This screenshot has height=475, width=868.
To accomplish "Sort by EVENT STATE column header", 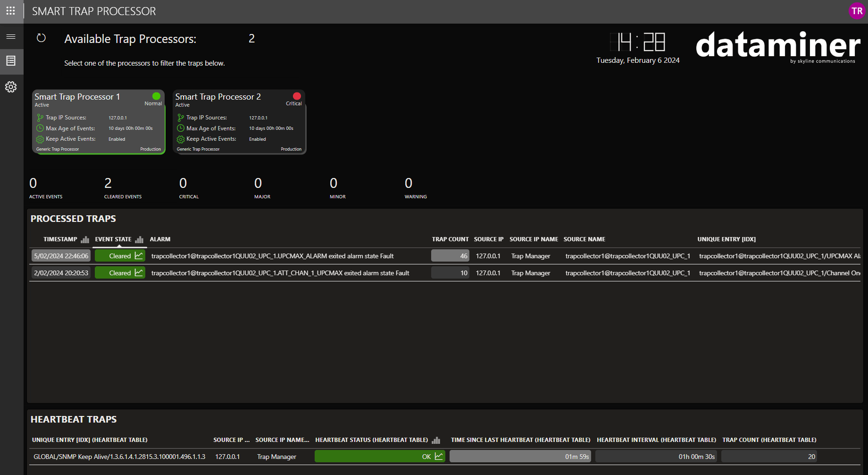I will click(x=113, y=239).
